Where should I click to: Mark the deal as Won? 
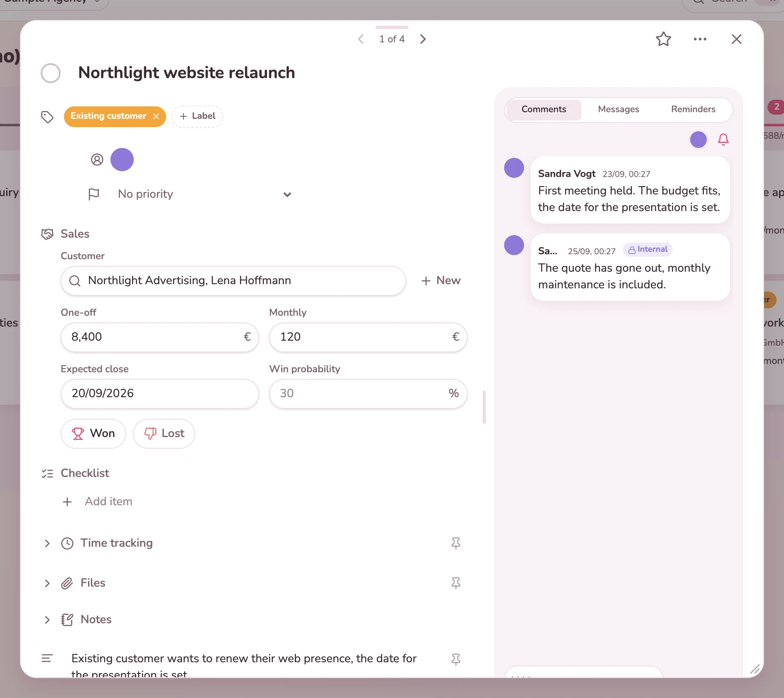pyautogui.click(x=93, y=434)
